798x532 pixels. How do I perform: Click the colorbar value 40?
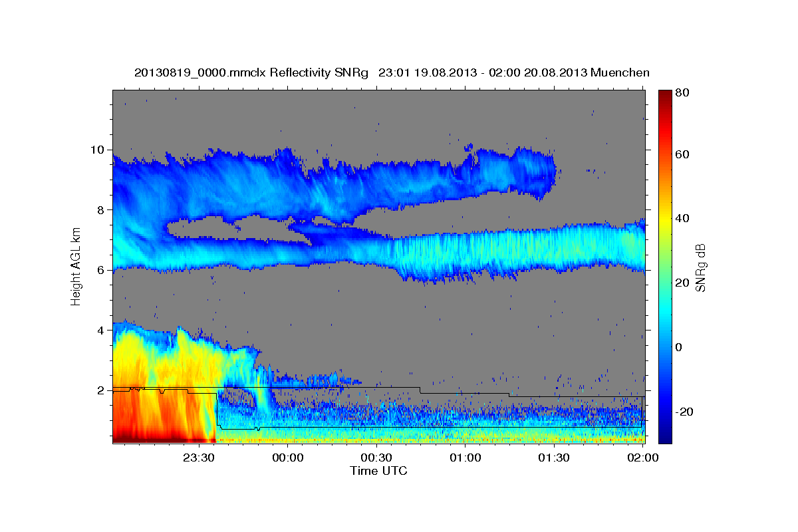pos(682,218)
